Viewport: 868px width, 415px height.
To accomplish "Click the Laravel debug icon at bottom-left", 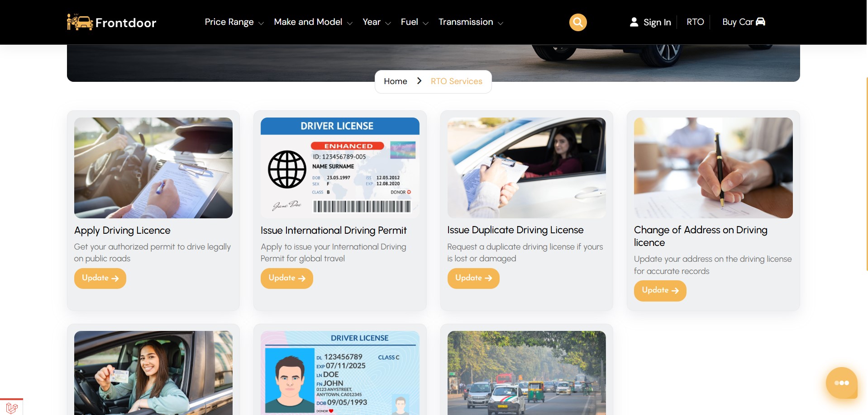I will click(x=12, y=407).
